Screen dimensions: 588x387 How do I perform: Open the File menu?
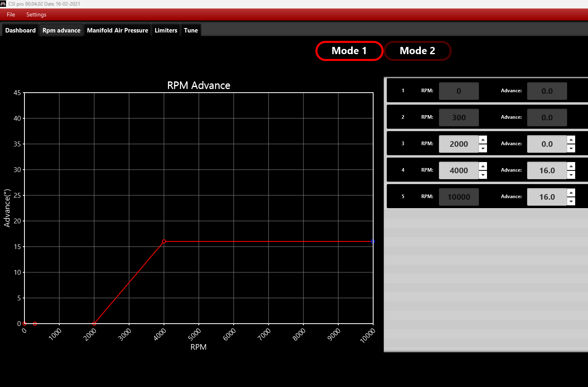coord(11,14)
